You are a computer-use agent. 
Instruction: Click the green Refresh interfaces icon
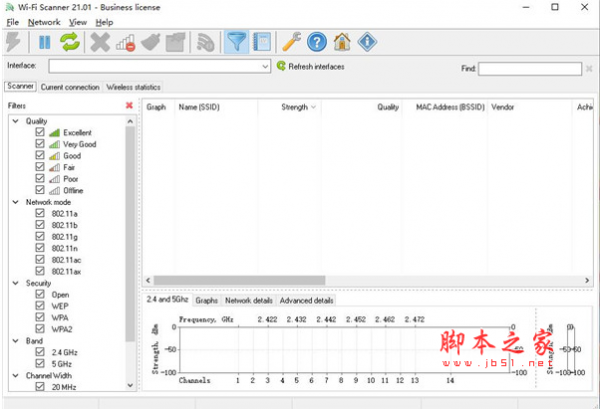click(281, 66)
